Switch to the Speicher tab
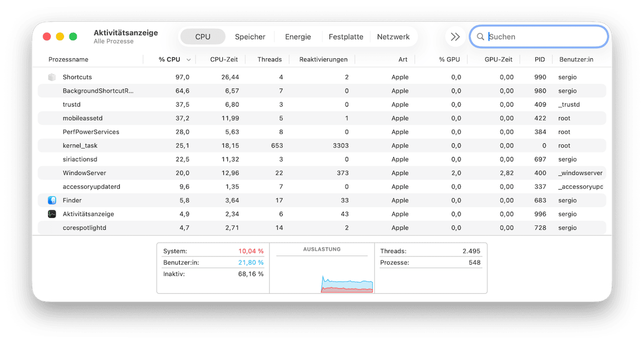Screen dimensions: 644x344 (250, 37)
